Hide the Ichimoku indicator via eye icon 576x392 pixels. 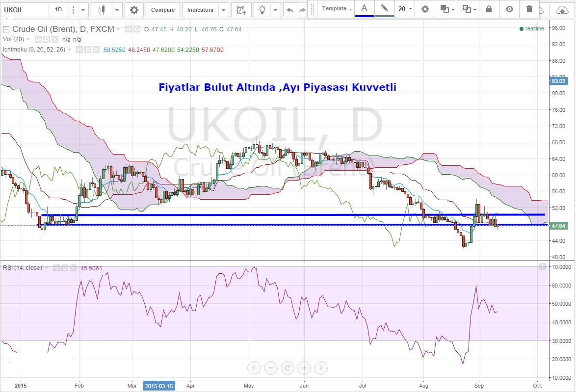[x=79, y=50]
